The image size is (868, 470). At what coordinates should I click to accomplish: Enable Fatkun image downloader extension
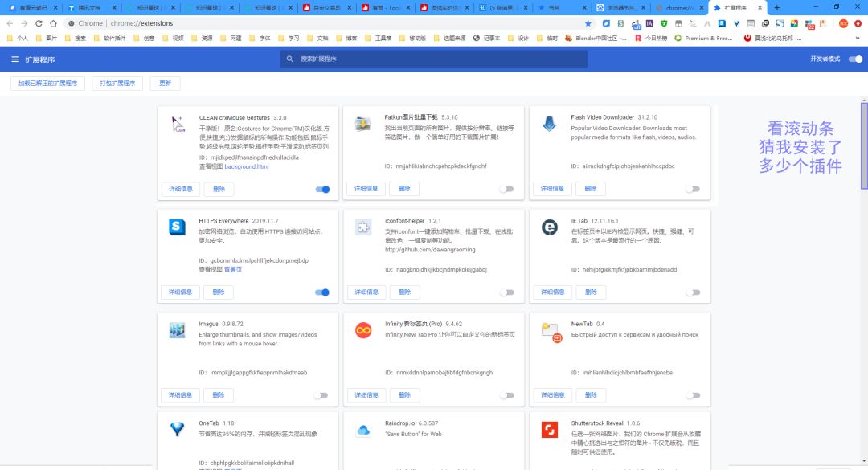[x=506, y=190]
